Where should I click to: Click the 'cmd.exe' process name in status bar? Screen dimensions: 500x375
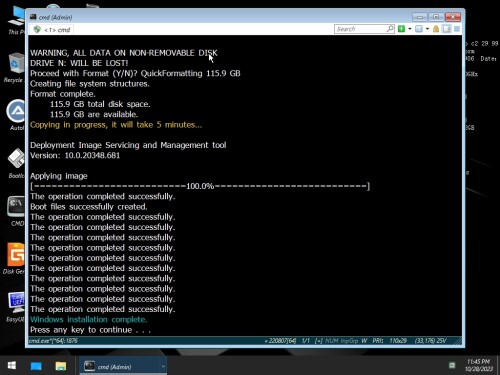click(53, 341)
